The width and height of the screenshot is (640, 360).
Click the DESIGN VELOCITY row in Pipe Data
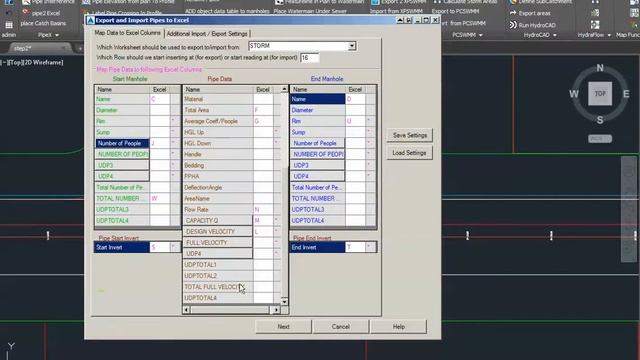(218, 231)
